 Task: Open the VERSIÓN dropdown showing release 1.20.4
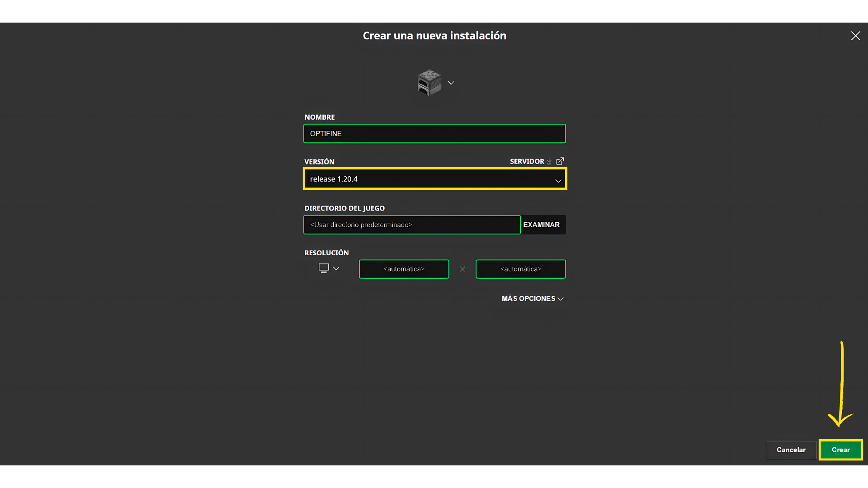click(435, 179)
